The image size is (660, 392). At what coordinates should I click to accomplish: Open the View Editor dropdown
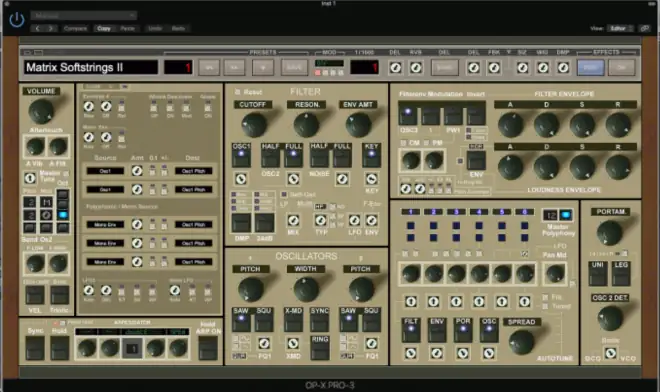(x=620, y=28)
